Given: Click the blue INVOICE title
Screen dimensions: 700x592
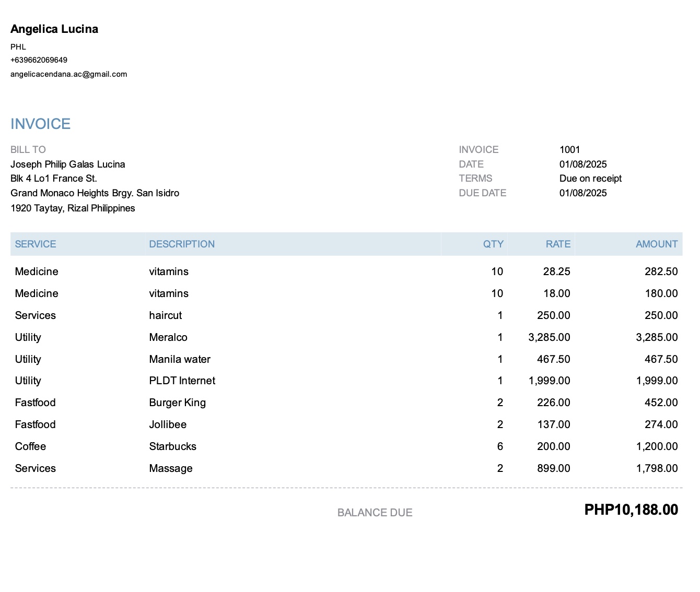Looking at the screenshot, I should [40, 124].
